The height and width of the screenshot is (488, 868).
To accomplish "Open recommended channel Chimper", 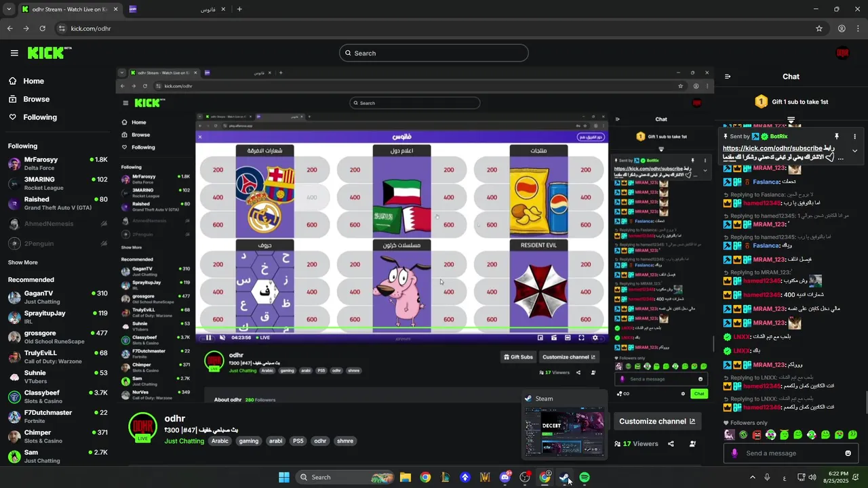I will pyautogui.click(x=58, y=436).
